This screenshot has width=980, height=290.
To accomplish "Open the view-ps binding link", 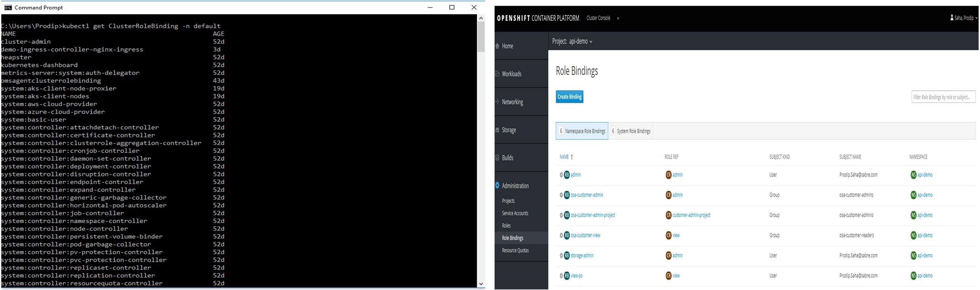I will click(577, 276).
